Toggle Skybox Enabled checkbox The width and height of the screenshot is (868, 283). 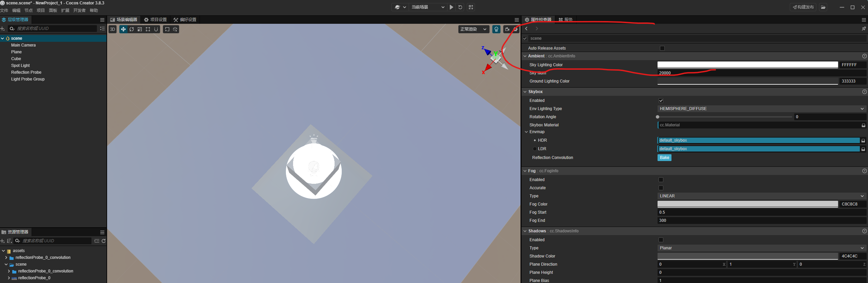[661, 101]
